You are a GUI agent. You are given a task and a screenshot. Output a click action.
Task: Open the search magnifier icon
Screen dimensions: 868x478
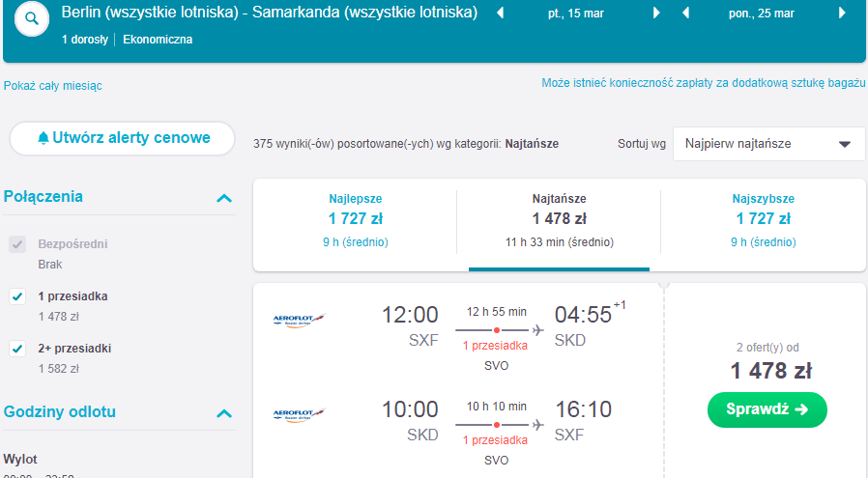[x=32, y=18]
